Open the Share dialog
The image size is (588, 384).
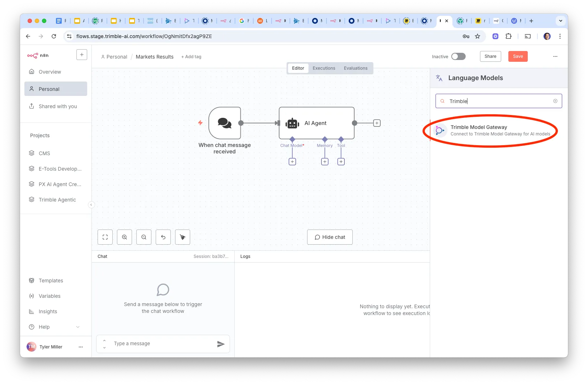pos(490,56)
